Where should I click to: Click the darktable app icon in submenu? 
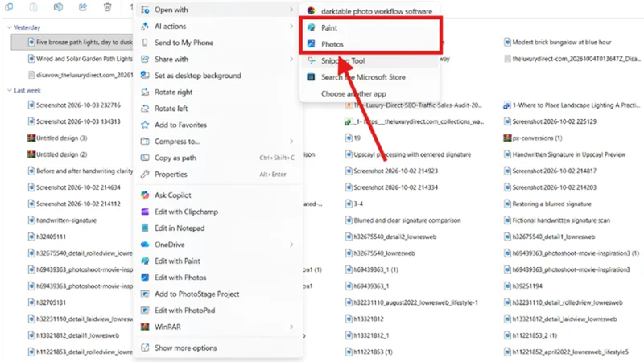(311, 11)
